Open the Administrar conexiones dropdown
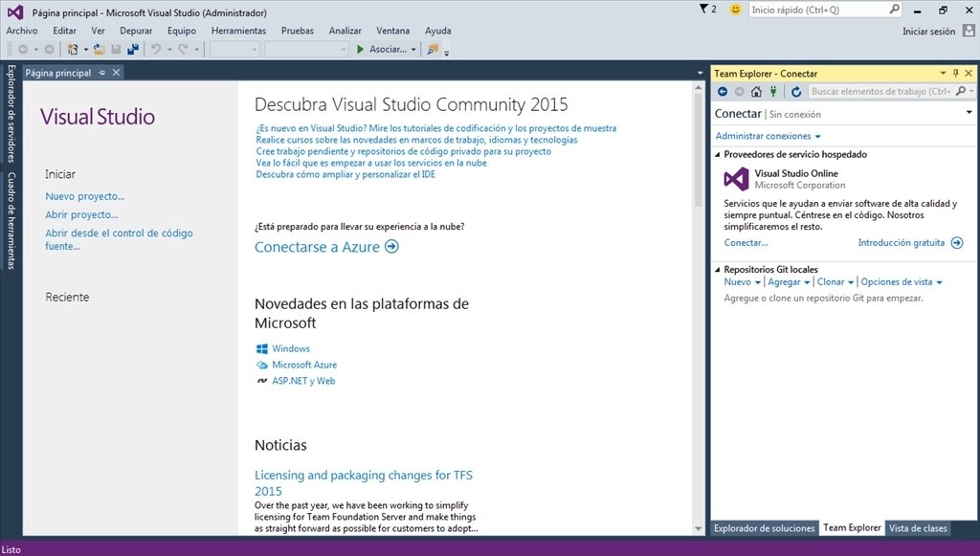Screen dimensions: 980x556 pos(768,136)
